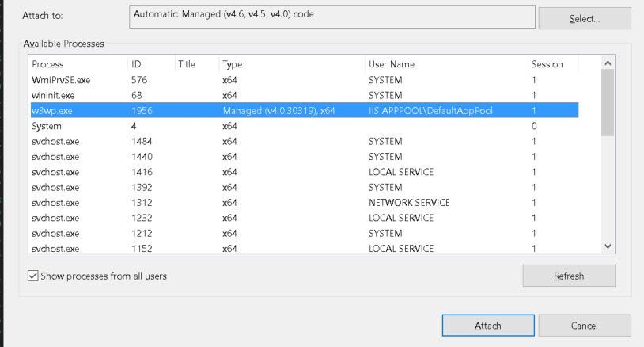Viewport: 644px width, 347px height.
Task: Toggle Show processes from all users
Action: 32,276
